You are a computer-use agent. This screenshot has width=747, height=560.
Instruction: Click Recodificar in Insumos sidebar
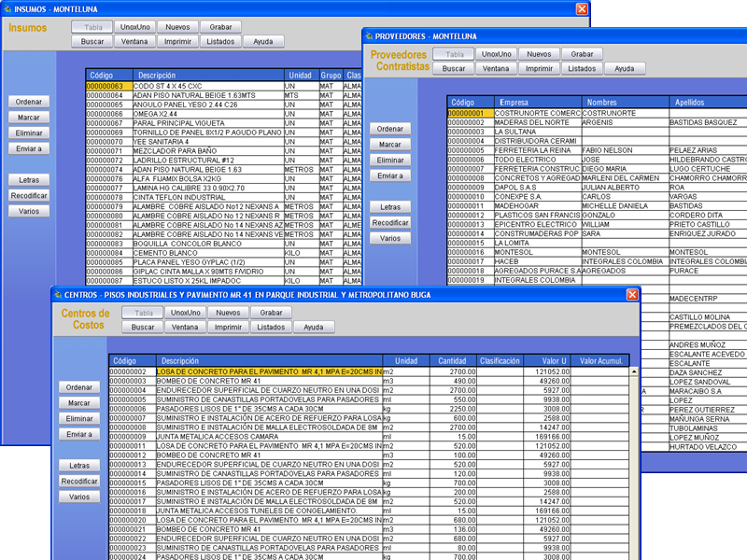pyautogui.click(x=29, y=196)
